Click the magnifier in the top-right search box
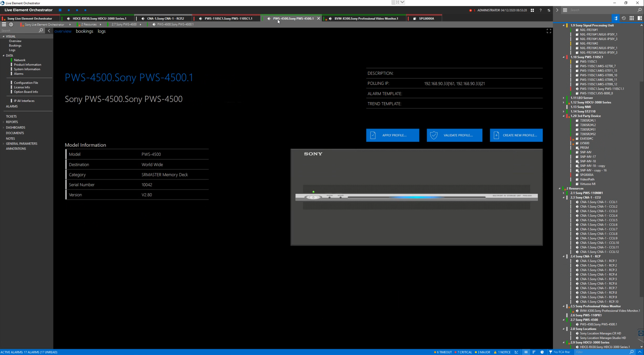 point(639,10)
